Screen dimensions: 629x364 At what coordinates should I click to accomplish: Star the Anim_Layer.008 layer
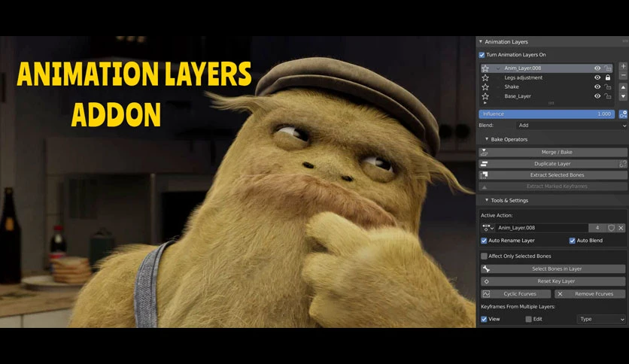pos(485,68)
